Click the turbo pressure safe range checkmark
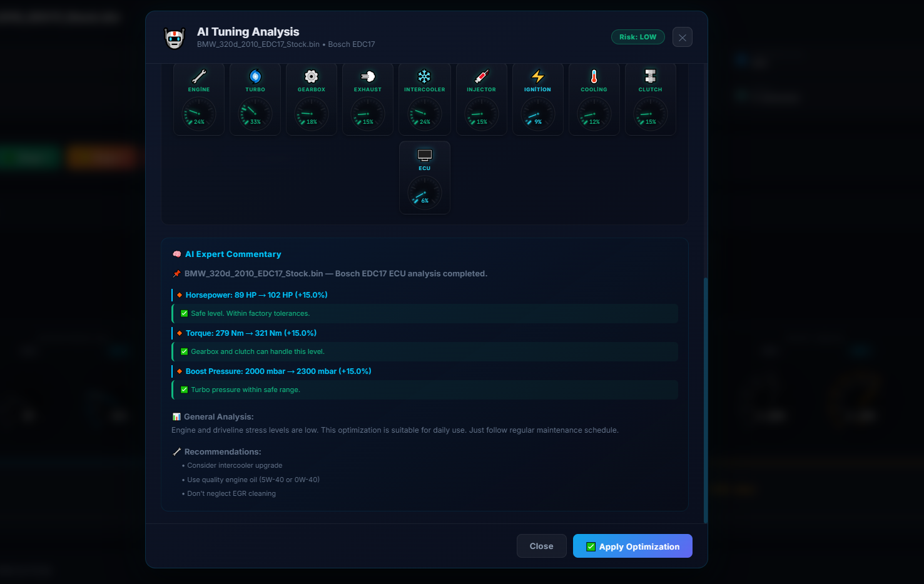The height and width of the screenshot is (584, 924). coord(184,390)
